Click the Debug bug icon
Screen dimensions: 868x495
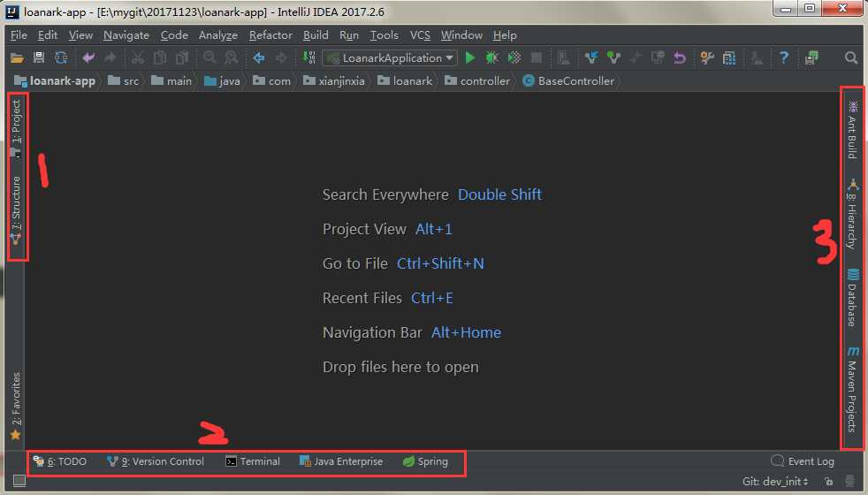point(491,57)
